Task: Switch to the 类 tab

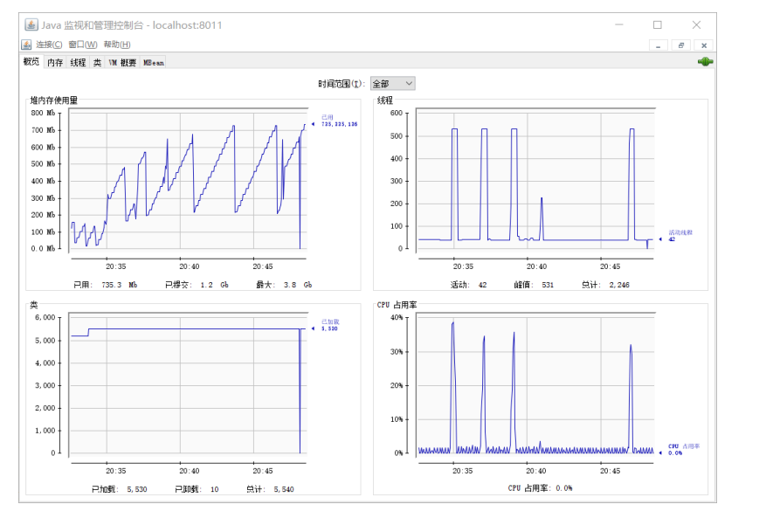Action: click(97, 63)
